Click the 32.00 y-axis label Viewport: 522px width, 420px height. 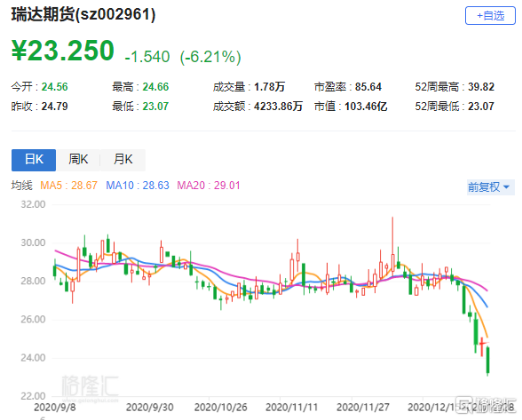pos(33,204)
